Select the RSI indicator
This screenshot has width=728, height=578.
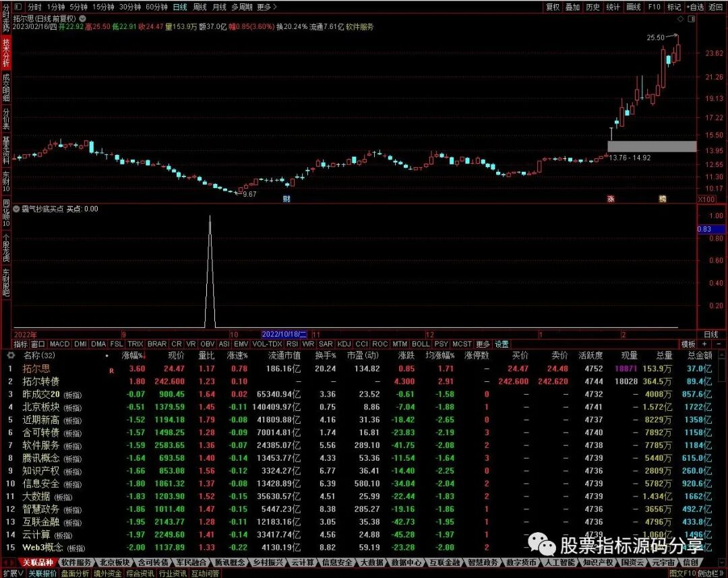point(292,344)
